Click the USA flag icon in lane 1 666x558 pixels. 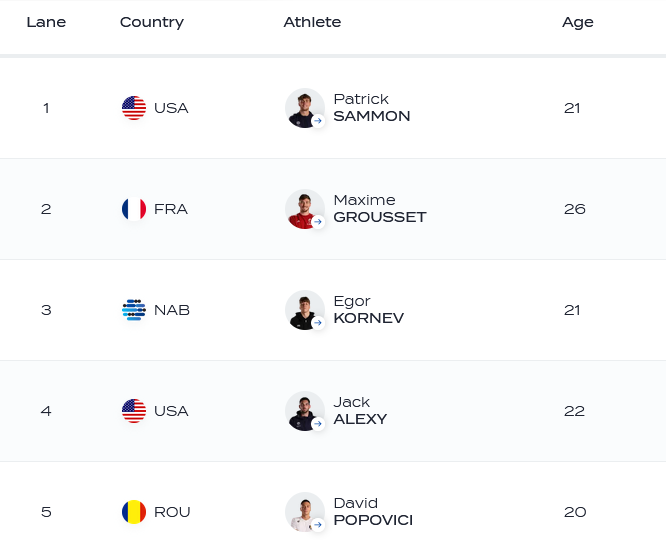[x=134, y=108]
